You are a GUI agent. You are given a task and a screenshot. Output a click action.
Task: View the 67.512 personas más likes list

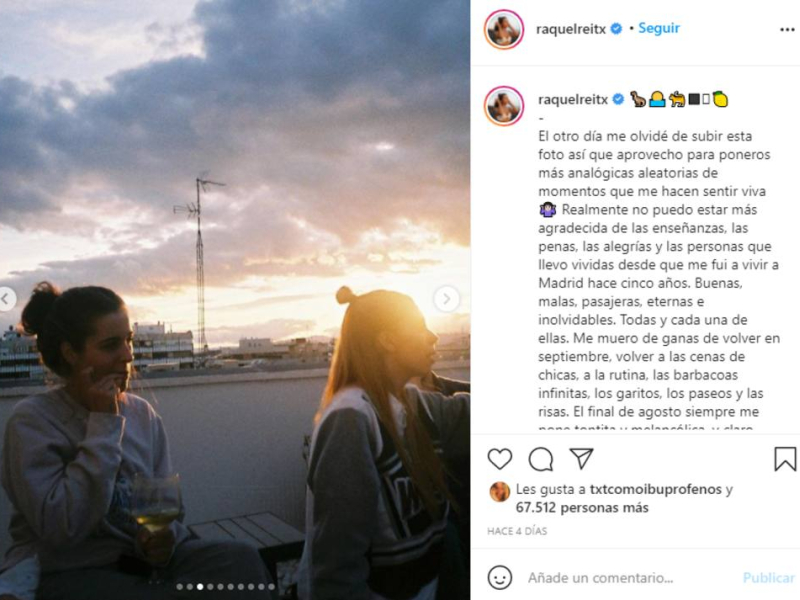point(582,508)
